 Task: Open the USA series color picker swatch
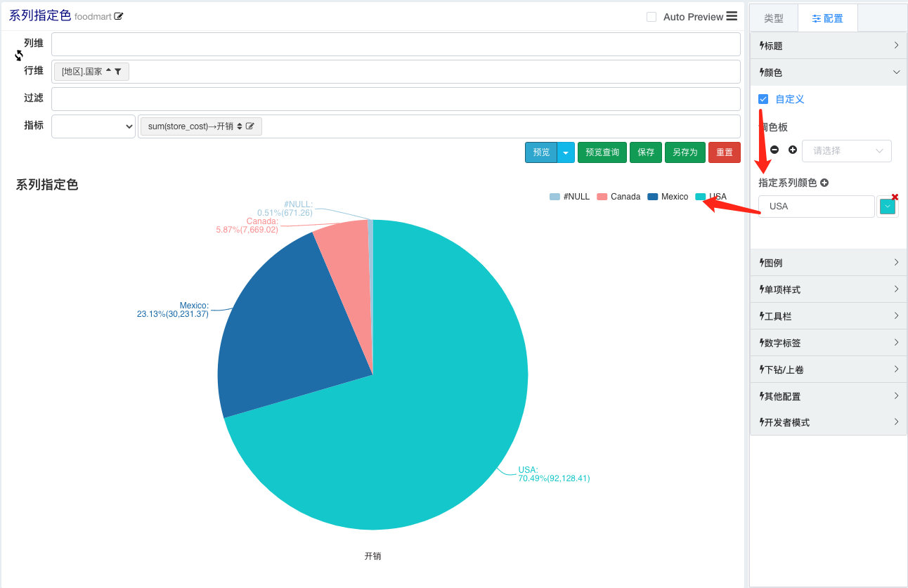point(888,207)
